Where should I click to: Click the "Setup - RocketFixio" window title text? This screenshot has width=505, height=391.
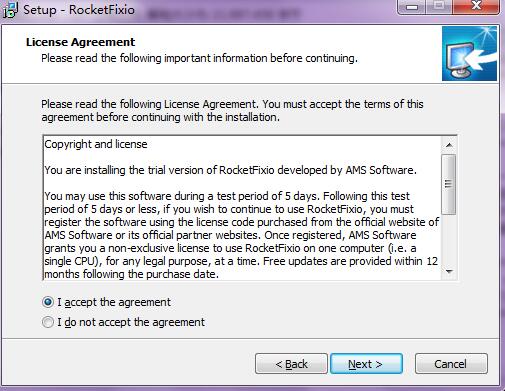[79, 10]
